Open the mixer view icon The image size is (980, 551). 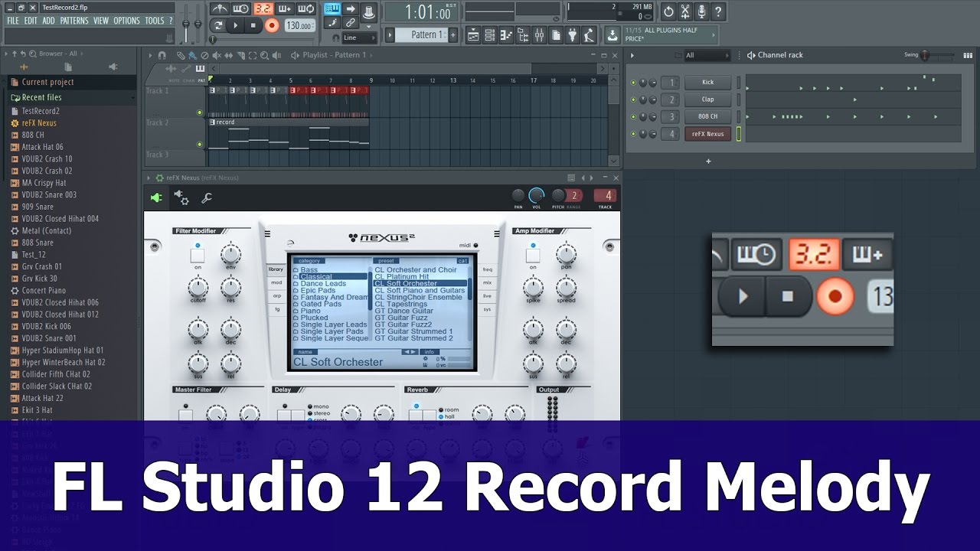click(x=539, y=34)
